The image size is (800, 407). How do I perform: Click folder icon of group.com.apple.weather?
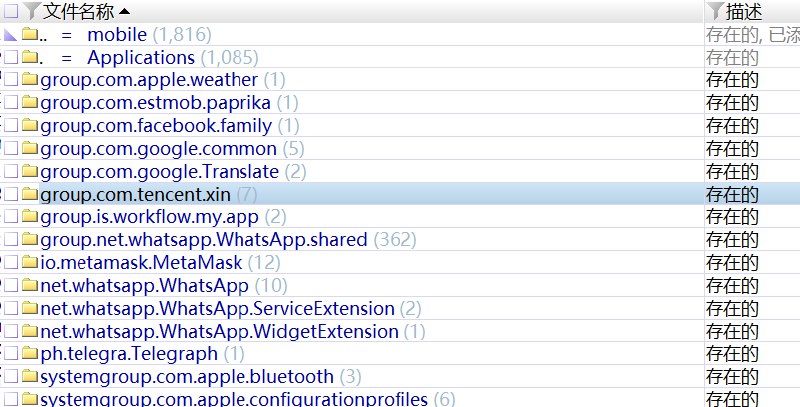pyautogui.click(x=29, y=80)
